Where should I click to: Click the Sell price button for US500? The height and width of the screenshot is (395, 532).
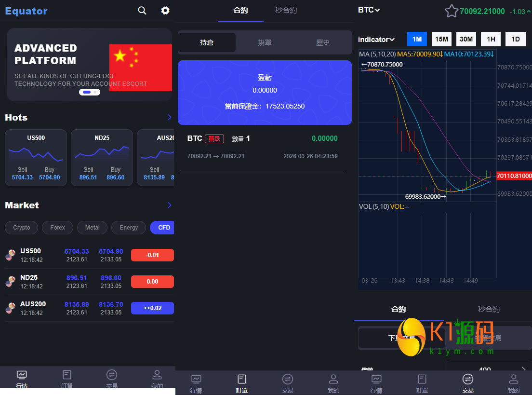[x=22, y=173]
